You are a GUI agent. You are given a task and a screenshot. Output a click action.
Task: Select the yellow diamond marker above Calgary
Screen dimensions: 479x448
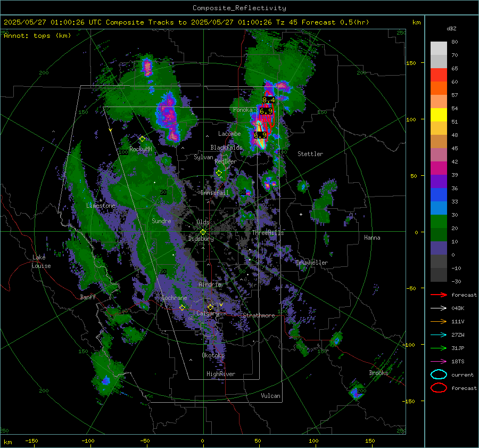[210, 307]
